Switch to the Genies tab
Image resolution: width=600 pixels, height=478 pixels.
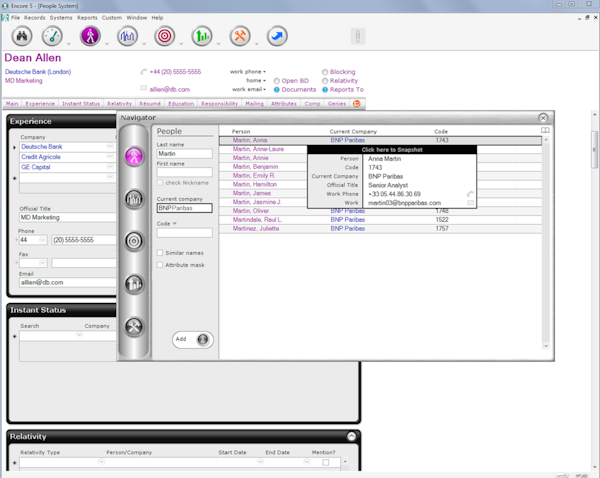coord(337,104)
